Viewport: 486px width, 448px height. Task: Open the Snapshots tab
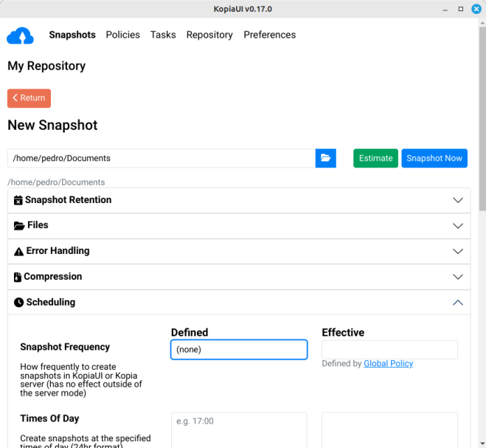[72, 35]
